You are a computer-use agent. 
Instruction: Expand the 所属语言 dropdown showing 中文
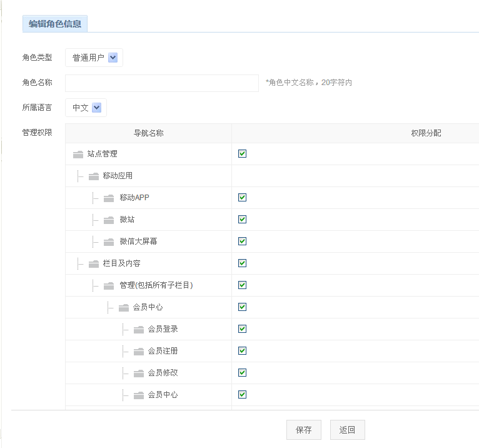pos(86,108)
